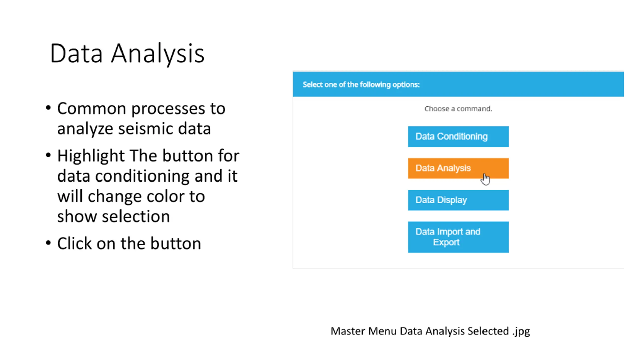Select the 'Click on the button' bullet text

coord(129,243)
